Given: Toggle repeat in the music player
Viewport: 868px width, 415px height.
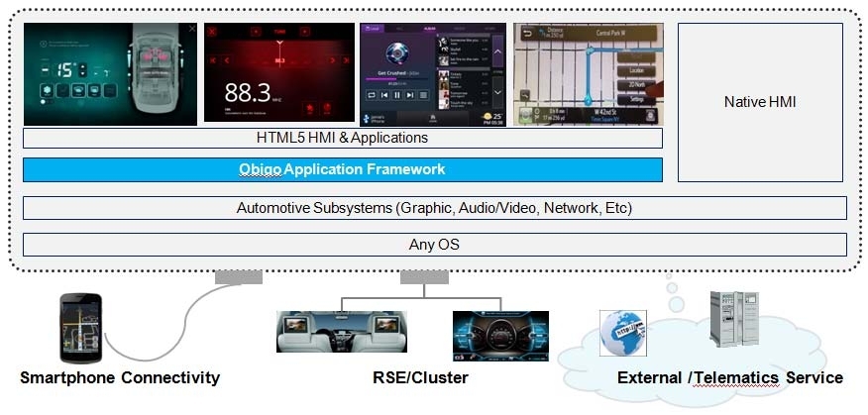Looking at the screenshot, I should tap(371, 95).
